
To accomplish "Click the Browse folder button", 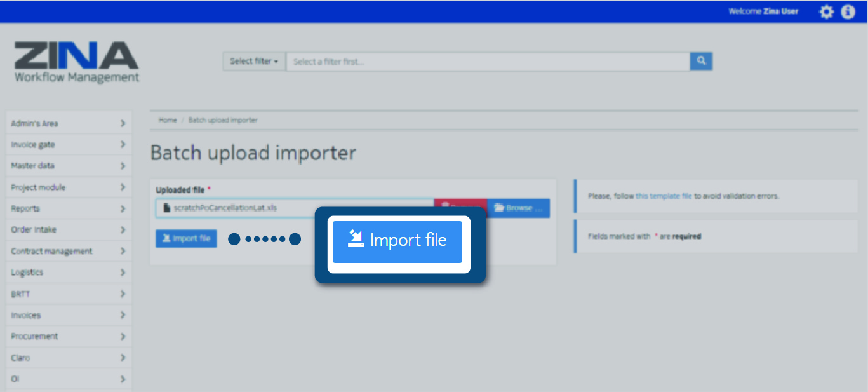I will (518, 208).
